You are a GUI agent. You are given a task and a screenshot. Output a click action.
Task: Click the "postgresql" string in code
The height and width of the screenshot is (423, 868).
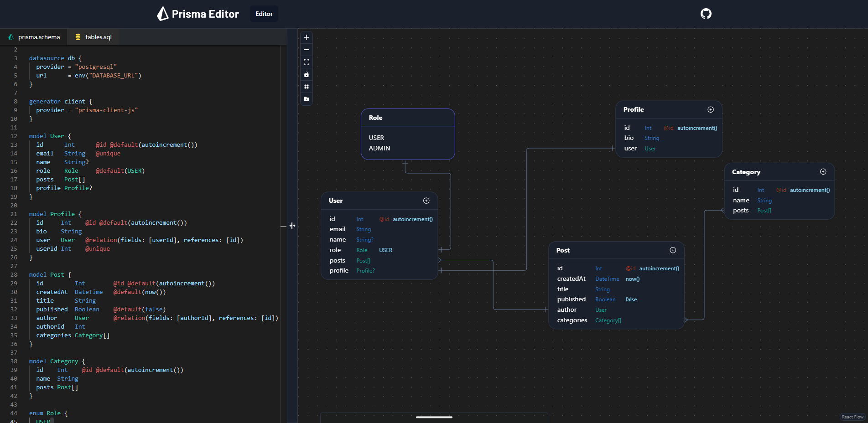tap(96, 67)
